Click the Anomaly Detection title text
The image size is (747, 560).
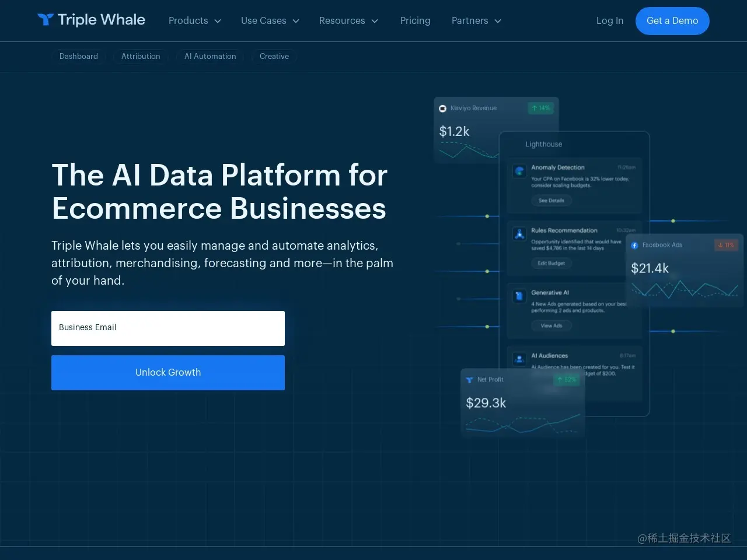(558, 167)
